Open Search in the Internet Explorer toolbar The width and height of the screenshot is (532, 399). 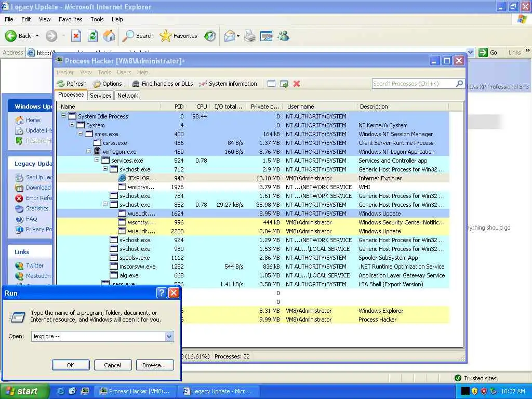point(138,36)
